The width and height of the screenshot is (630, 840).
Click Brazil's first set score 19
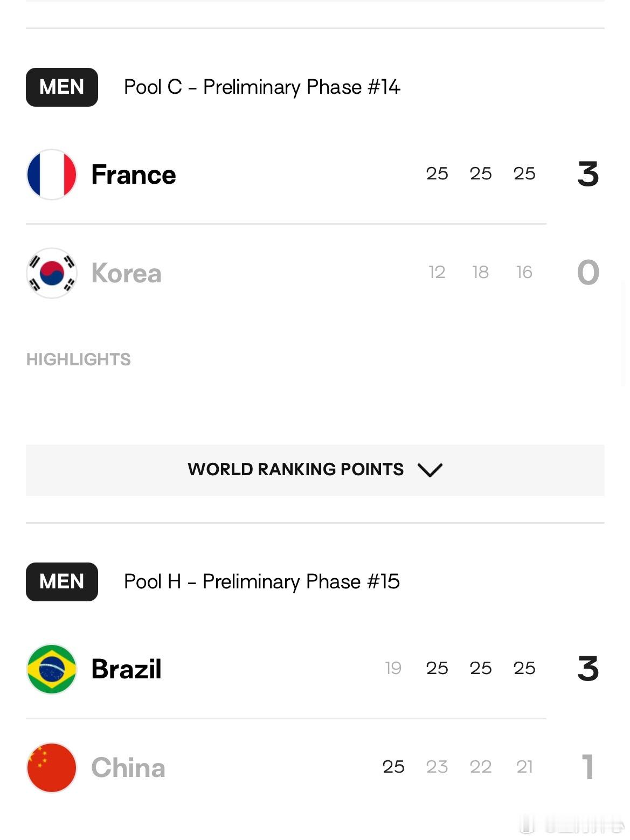[393, 668]
